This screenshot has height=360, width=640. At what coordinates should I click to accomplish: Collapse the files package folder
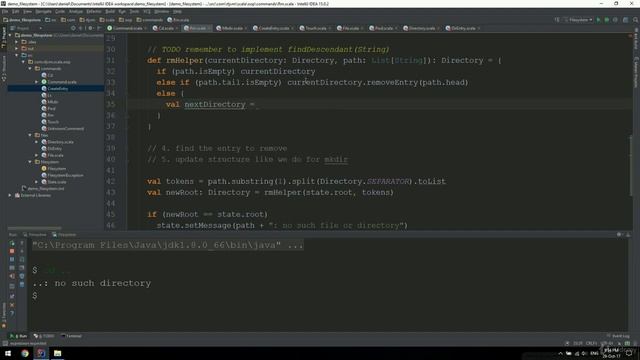coord(30,135)
